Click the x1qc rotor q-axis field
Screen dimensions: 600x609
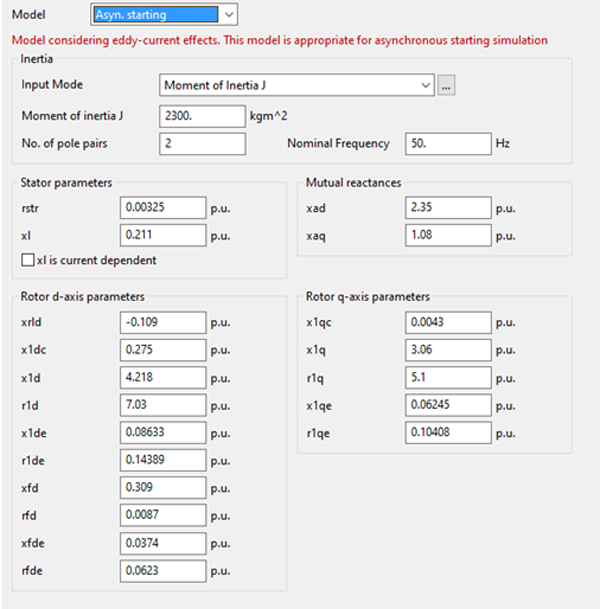pyautogui.click(x=449, y=322)
